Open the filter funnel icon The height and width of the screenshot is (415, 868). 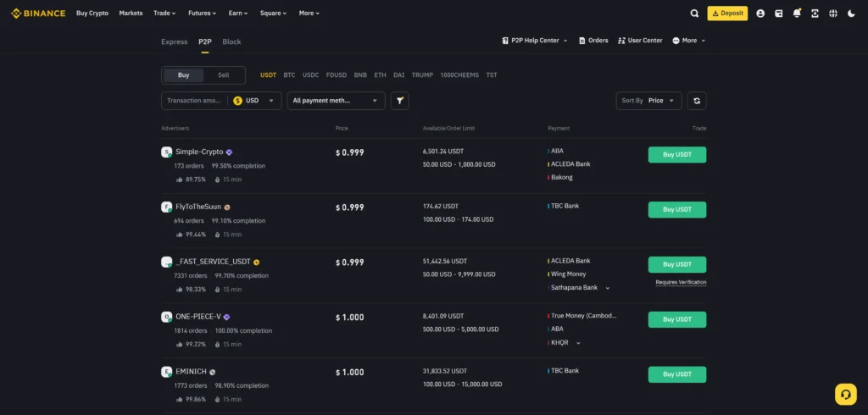(x=400, y=101)
